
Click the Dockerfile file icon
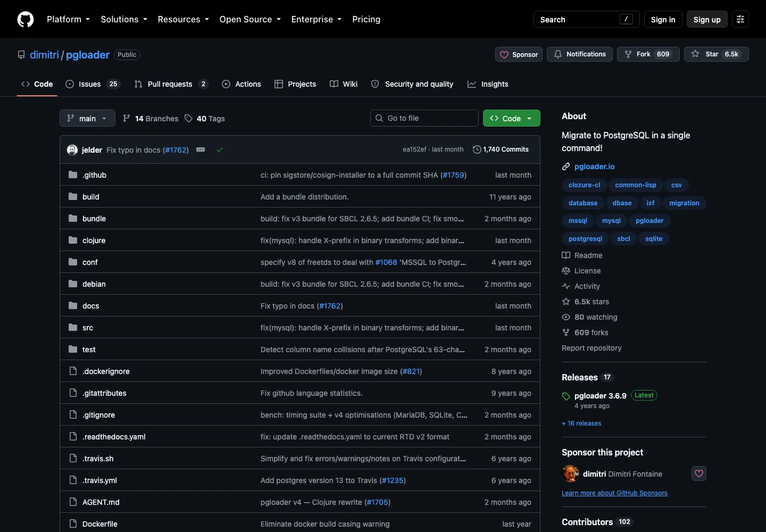[x=73, y=523]
